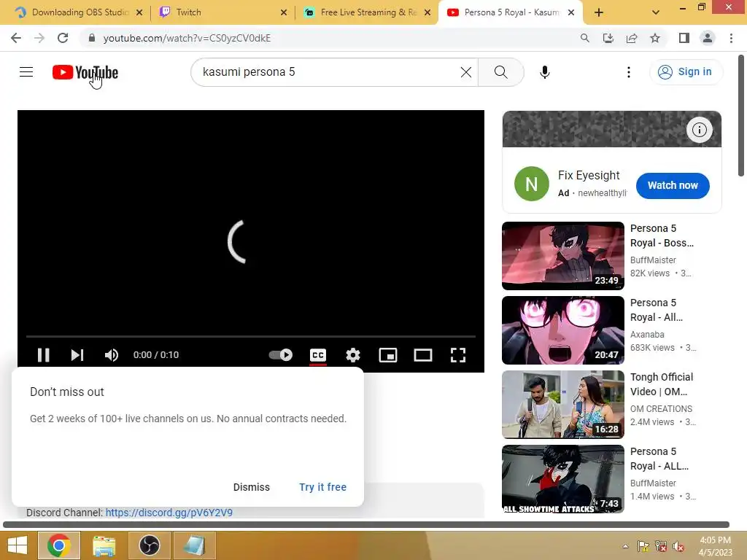The height and width of the screenshot is (560, 747).
Task: Show hidden system tray icons
Action: pos(625,546)
